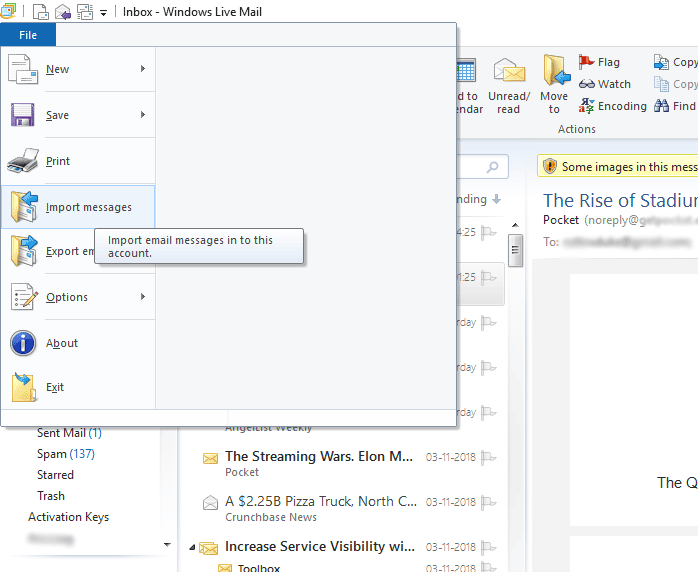Open the Activation Keys folder
This screenshot has height=572, width=698.
69,517
